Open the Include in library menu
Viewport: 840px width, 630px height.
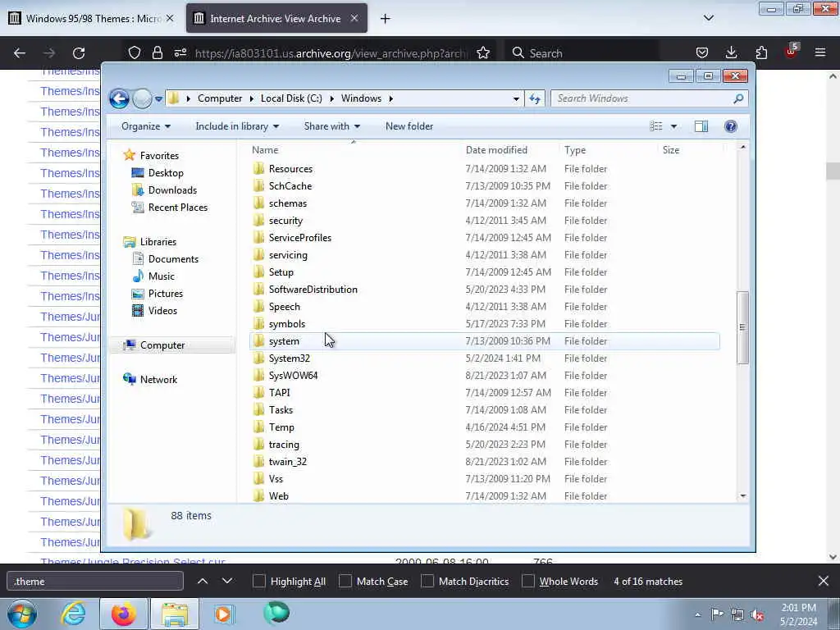(237, 126)
